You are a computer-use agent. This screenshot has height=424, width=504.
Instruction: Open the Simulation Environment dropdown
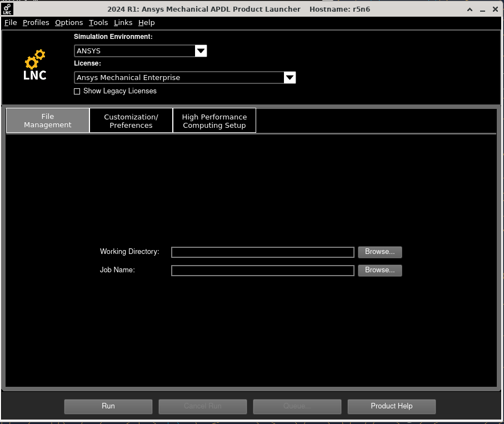coord(201,51)
